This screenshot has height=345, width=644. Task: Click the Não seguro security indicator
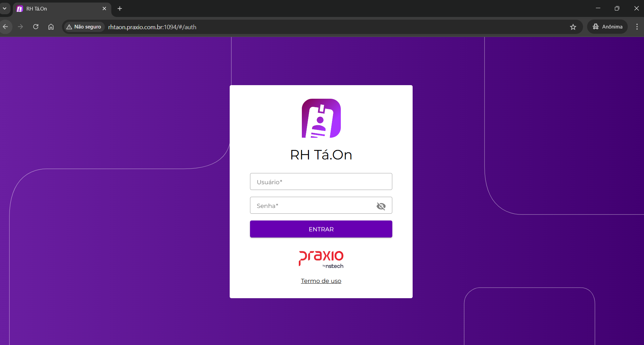(x=84, y=27)
